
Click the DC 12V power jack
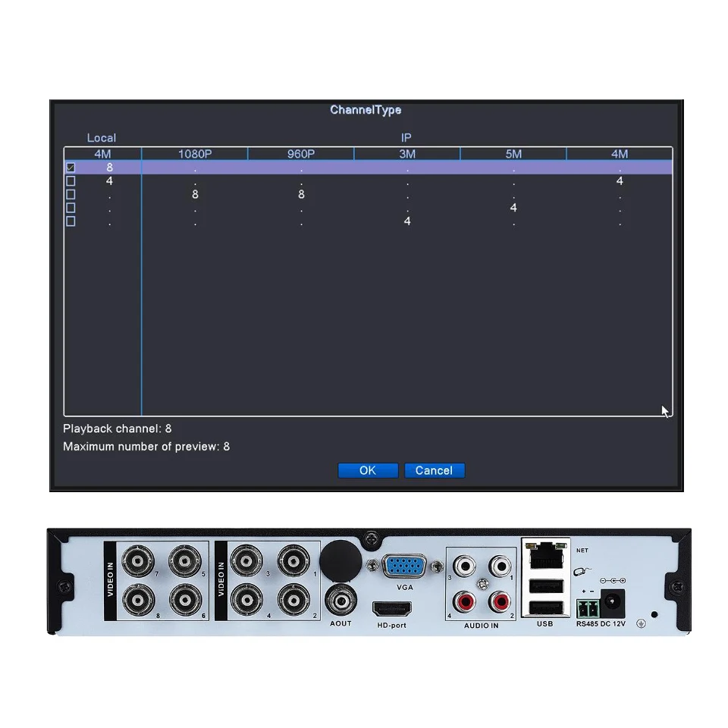(613, 603)
